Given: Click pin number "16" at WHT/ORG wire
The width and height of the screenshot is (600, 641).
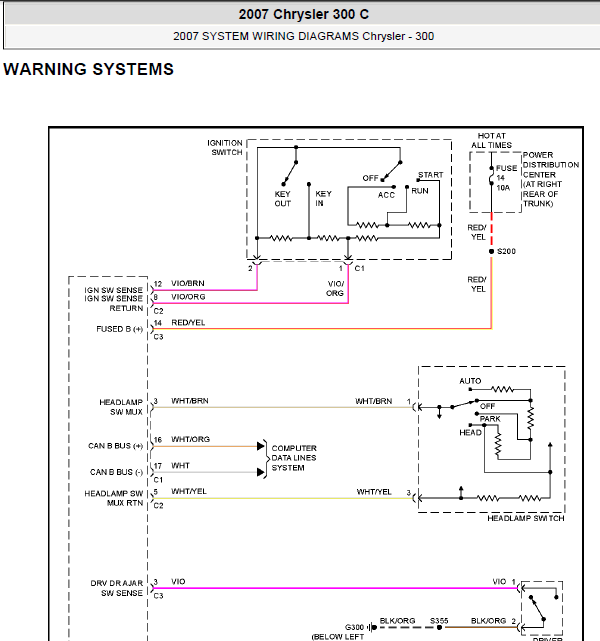Looking at the screenshot, I should pyautogui.click(x=158, y=440).
